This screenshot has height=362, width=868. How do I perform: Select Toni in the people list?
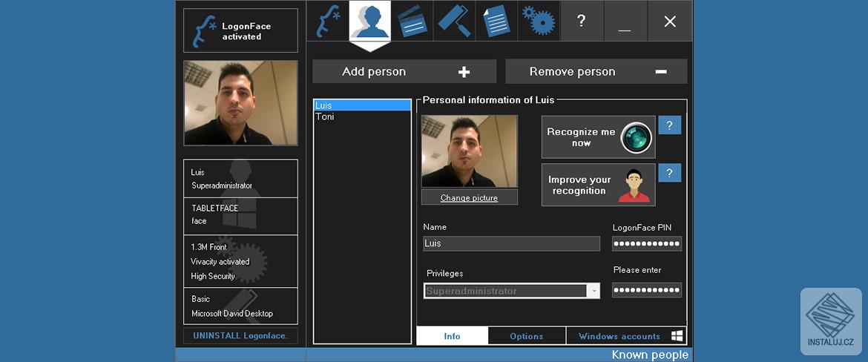362,116
